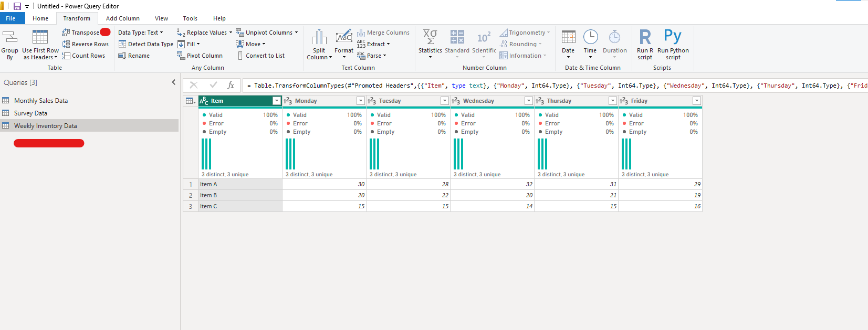Switch to the Add Column tab
The image size is (868, 330).
pyautogui.click(x=122, y=18)
